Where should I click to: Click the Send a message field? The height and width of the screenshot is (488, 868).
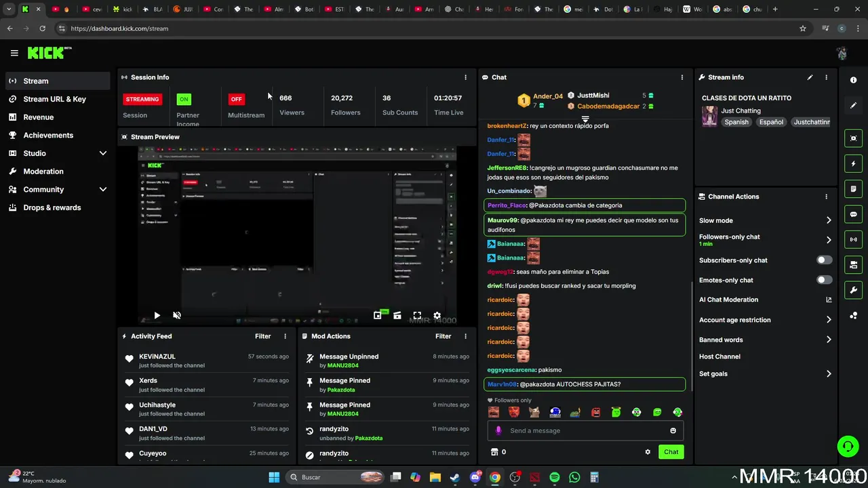(585, 430)
